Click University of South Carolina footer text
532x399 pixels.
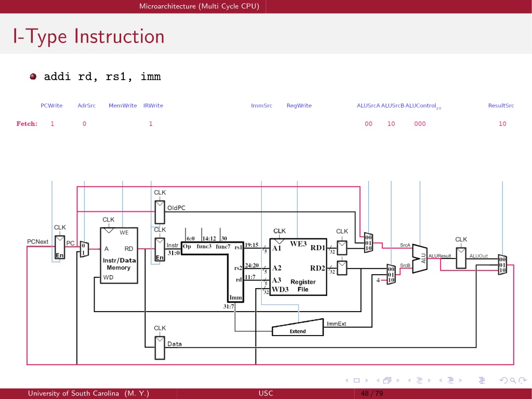pos(88,394)
